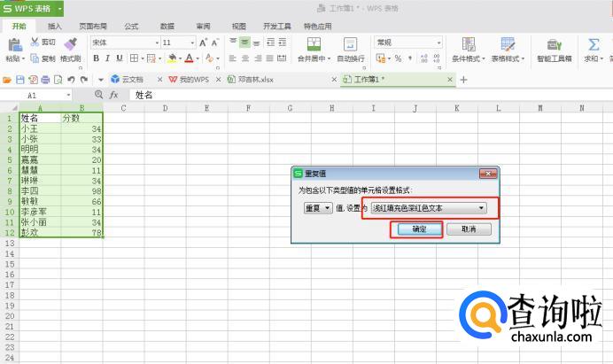Screen dimensions: 613x364
Task: Toggle Underline formatting
Action: pyautogui.click(x=120, y=58)
